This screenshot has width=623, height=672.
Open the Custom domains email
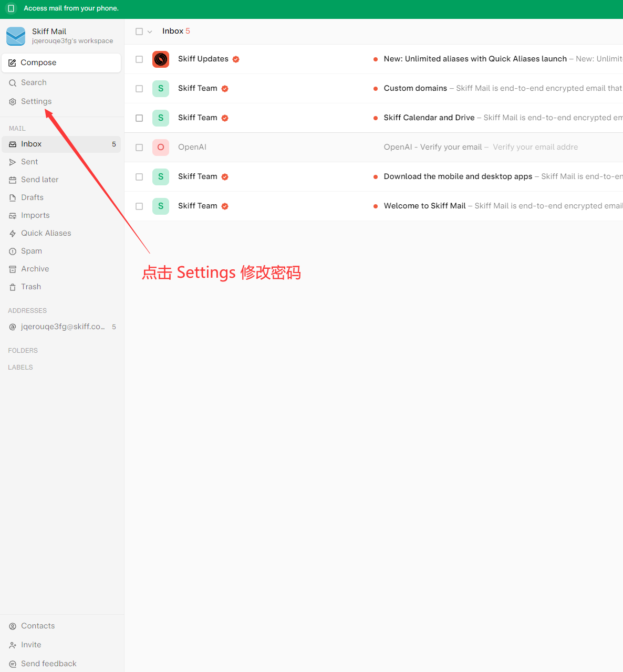(x=374, y=89)
